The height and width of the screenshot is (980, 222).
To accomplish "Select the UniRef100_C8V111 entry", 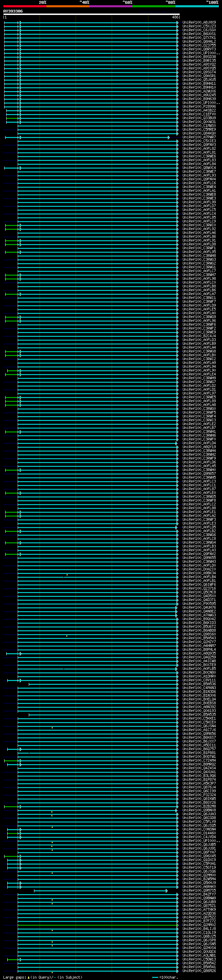I will [199, 680].
